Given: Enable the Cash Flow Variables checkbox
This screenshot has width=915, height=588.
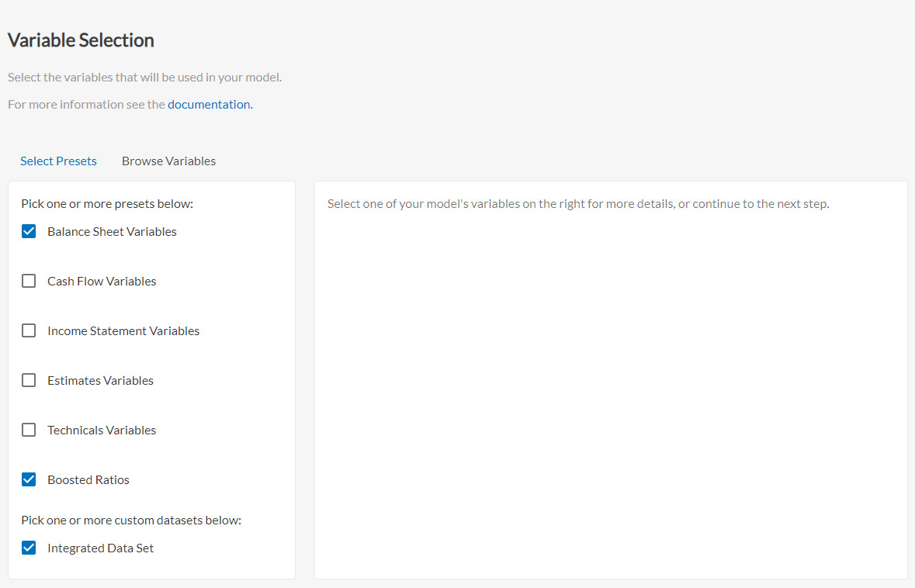Looking at the screenshot, I should pyautogui.click(x=29, y=281).
